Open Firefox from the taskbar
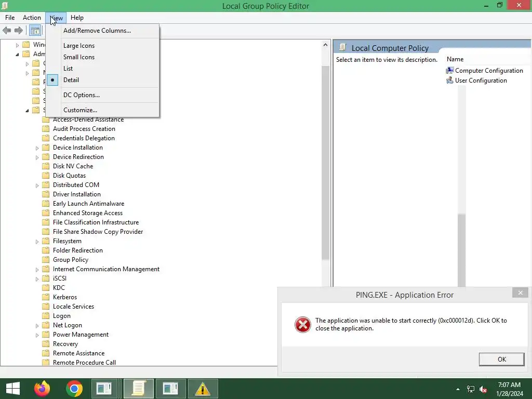Image resolution: width=532 pixels, height=399 pixels. pos(42,389)
